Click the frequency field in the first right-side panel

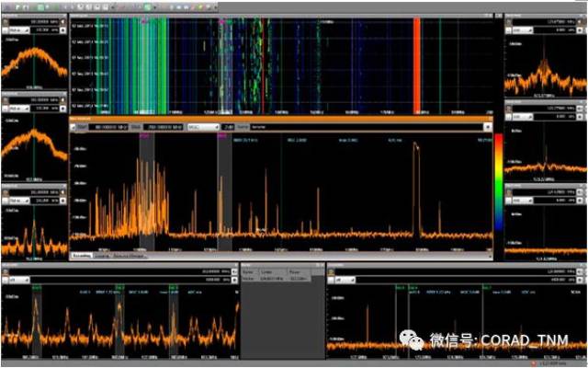tap(545, 22)
